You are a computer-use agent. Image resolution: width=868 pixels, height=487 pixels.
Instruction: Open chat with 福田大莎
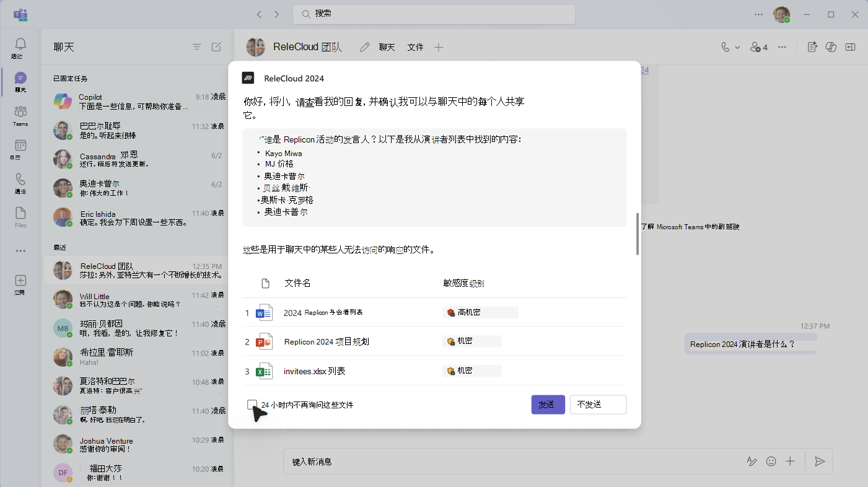(139, 473)
